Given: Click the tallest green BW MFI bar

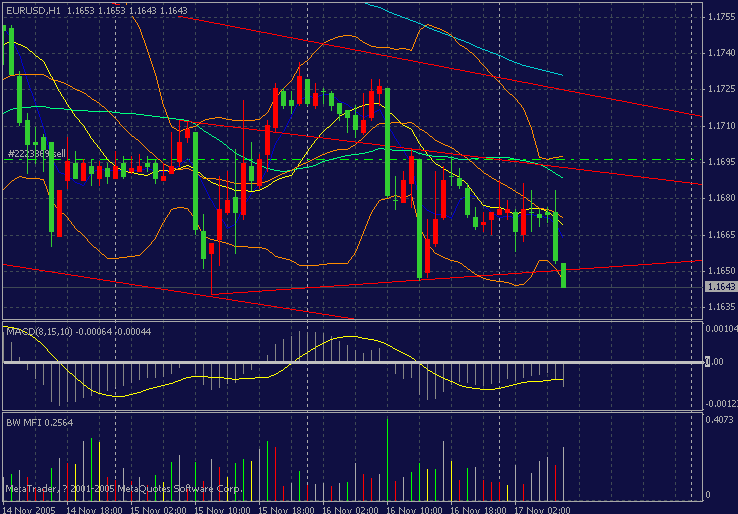Looking at the screenshot, I should [x=387, y=459].
